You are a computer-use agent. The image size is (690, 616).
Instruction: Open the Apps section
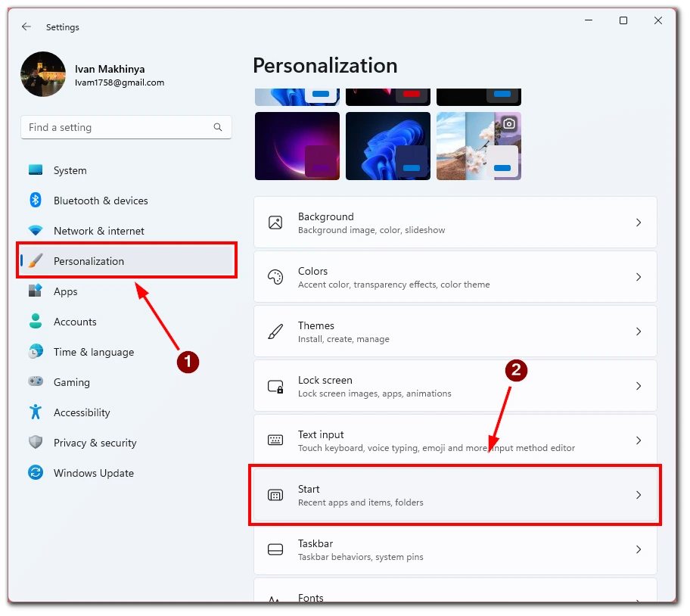(126, 291)
